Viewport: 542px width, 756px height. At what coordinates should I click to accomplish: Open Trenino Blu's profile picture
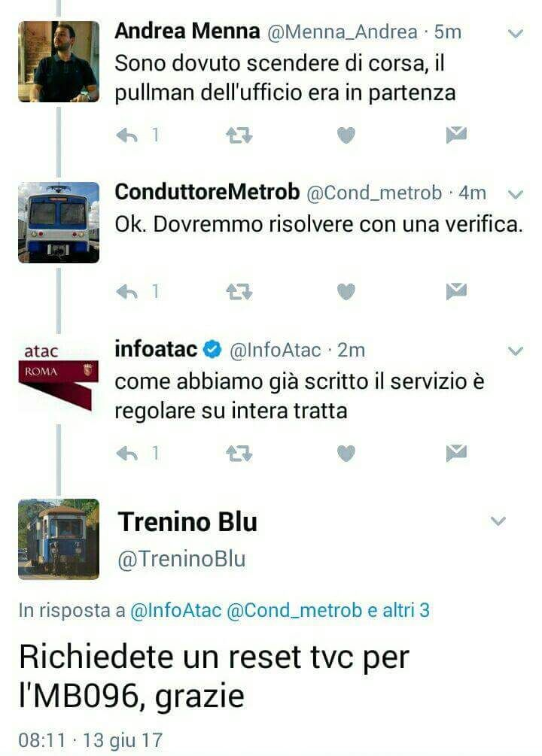59,539
